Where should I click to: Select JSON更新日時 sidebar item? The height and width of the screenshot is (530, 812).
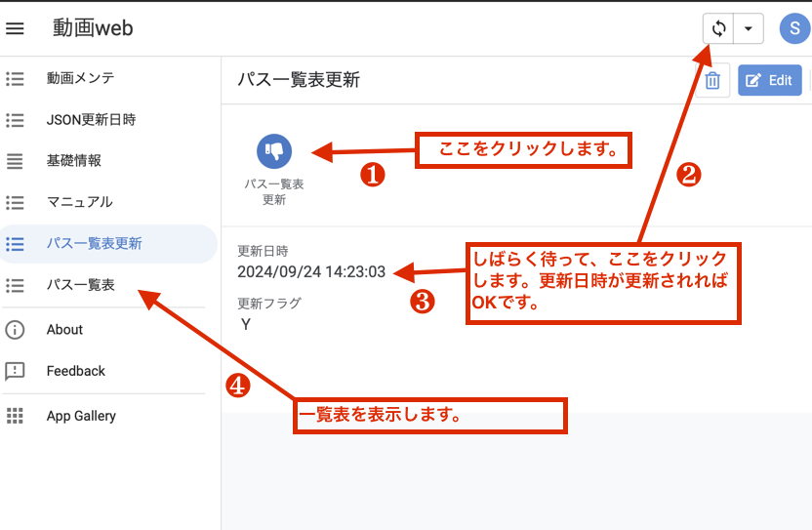click(x=91, y=120)
